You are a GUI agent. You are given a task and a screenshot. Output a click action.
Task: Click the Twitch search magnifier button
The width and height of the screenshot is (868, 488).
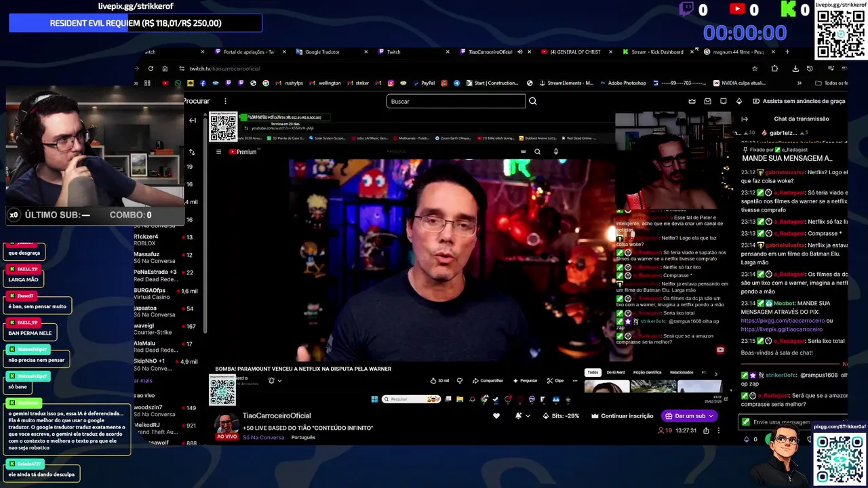[x=532, y=101]
